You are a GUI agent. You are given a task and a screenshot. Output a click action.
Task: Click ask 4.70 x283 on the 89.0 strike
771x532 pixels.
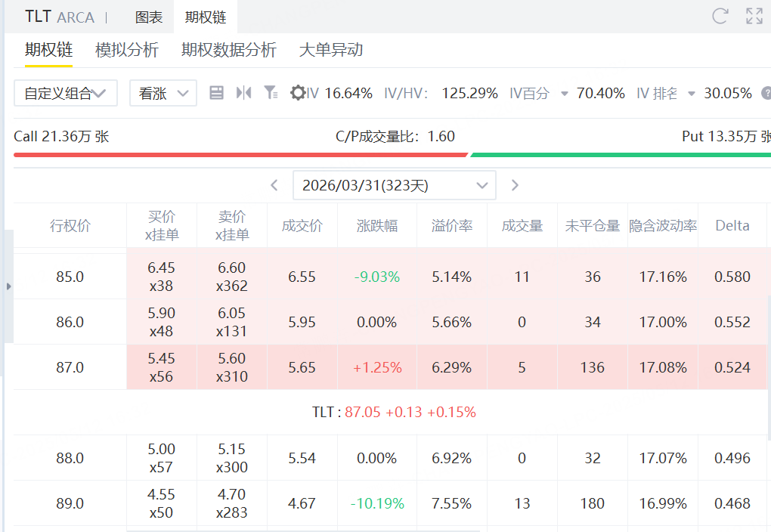pyautogui.click(x=231, y=503)
